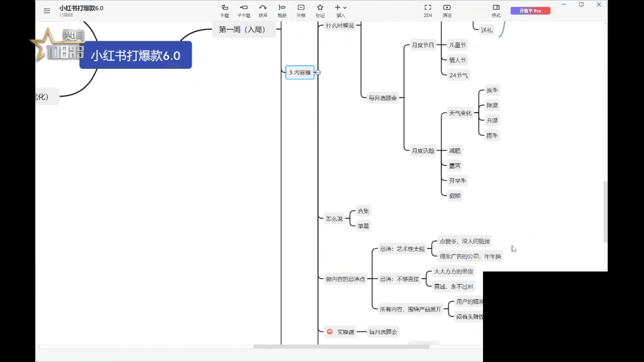Viewport: 644px width, 362px height.
Task: Select the 开学季 node
Action: tap(457, 181)
